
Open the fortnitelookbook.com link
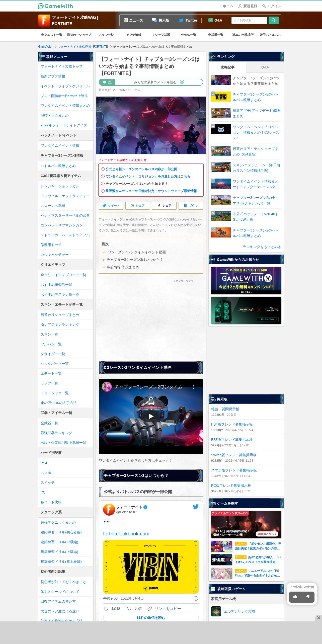(126, 534)
